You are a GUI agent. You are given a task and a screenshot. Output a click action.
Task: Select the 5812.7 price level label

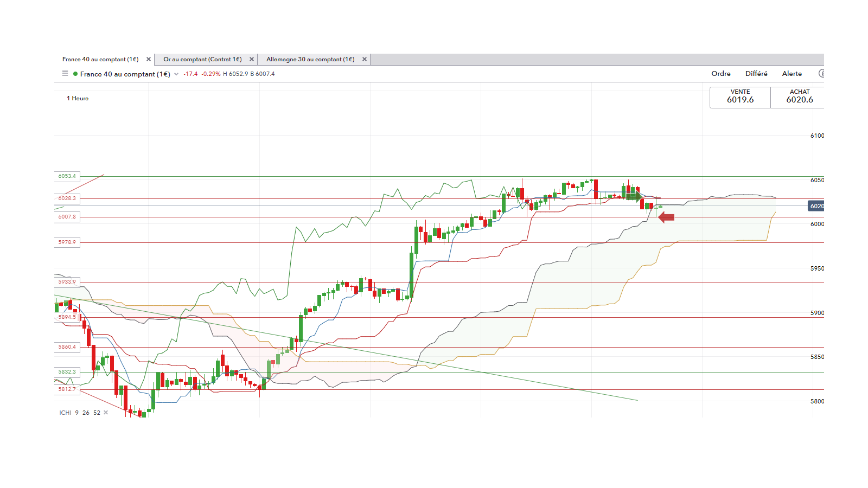[67, 389]
